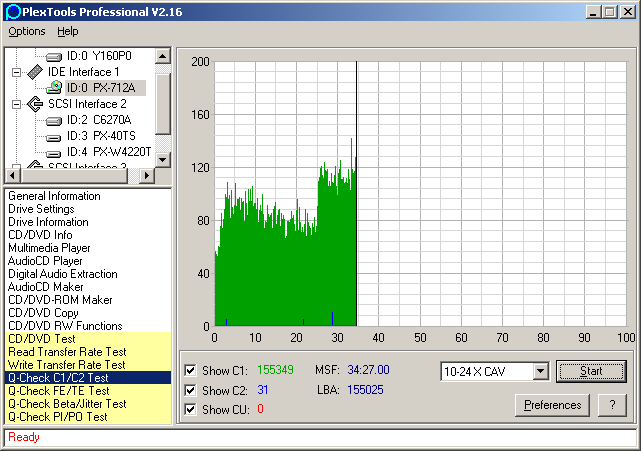Open the Help menu

68,31
